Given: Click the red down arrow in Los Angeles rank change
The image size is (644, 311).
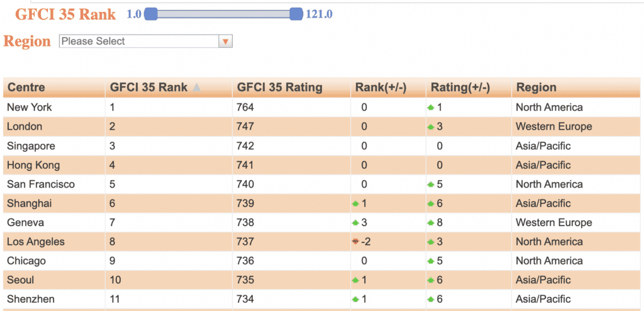Looking at the screenshot, I should tap(355, 242).
